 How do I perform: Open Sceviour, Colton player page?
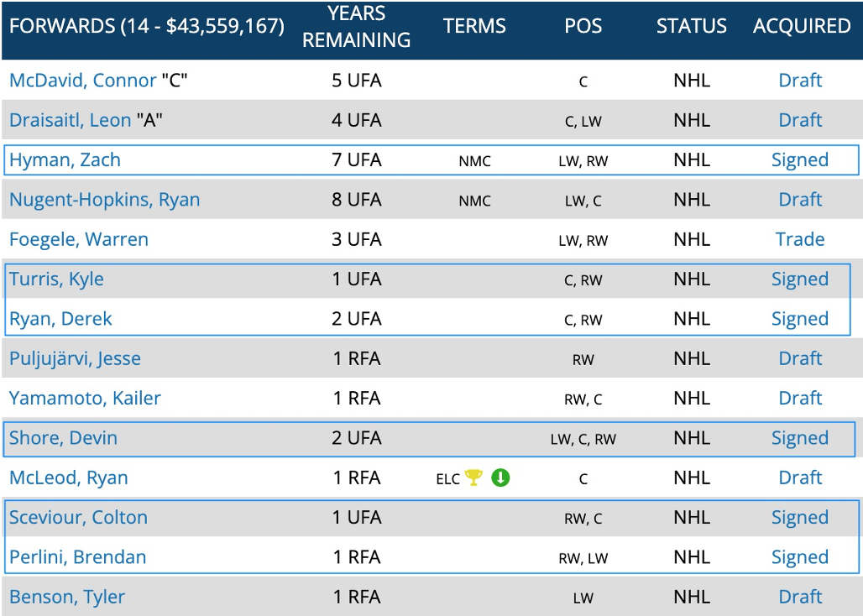(x=78, y=518)
